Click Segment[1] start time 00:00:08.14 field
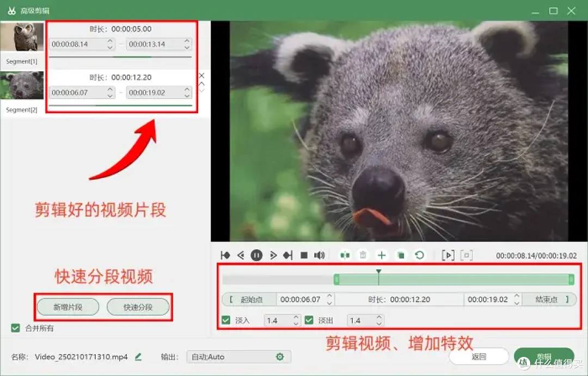Image resolution: width=588 pixels, height=376 pixels. [x=82, y=44]
